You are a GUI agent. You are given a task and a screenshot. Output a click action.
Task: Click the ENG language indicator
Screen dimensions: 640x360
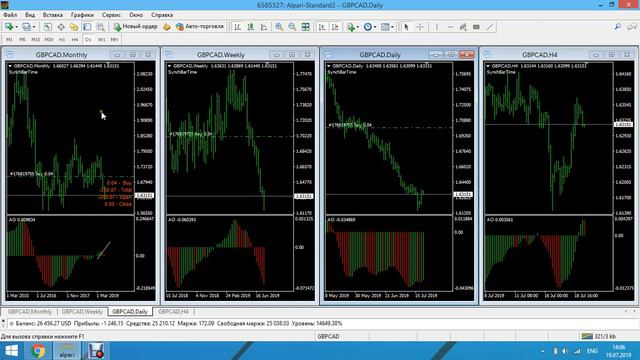coord(592,351)
